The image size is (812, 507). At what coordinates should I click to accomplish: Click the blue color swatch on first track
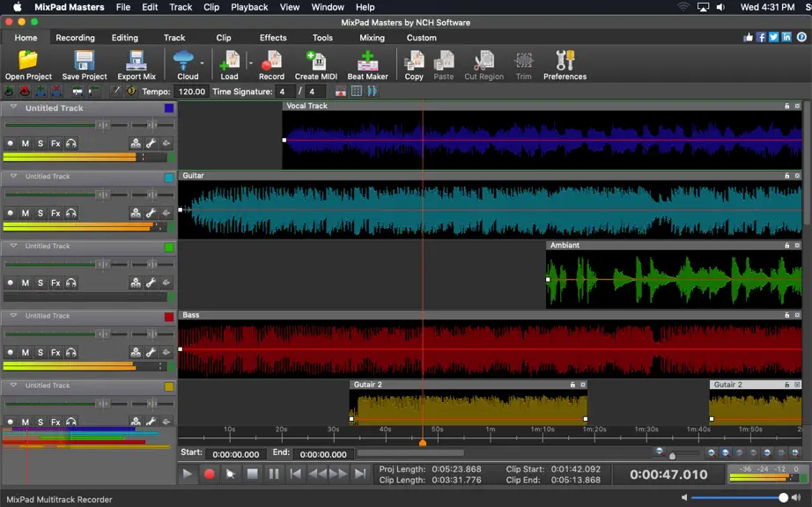click(x=169, y=108)
